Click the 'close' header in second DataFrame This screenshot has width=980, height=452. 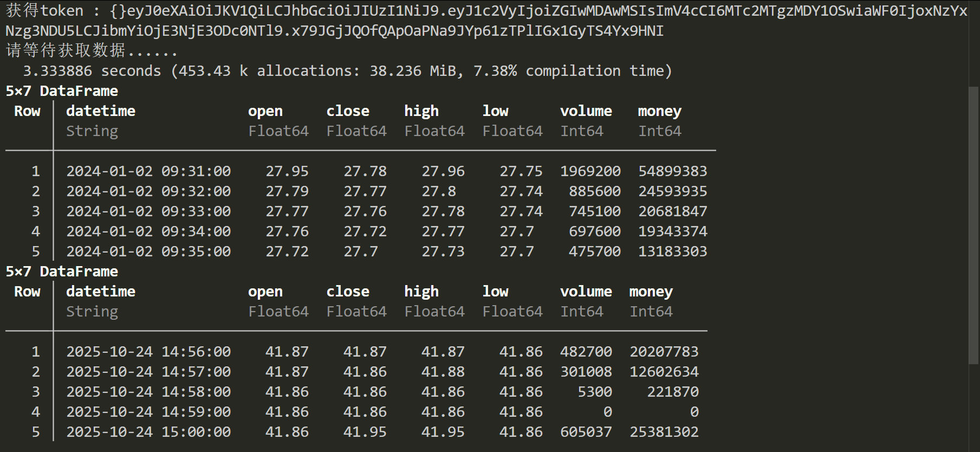(348, 292)
